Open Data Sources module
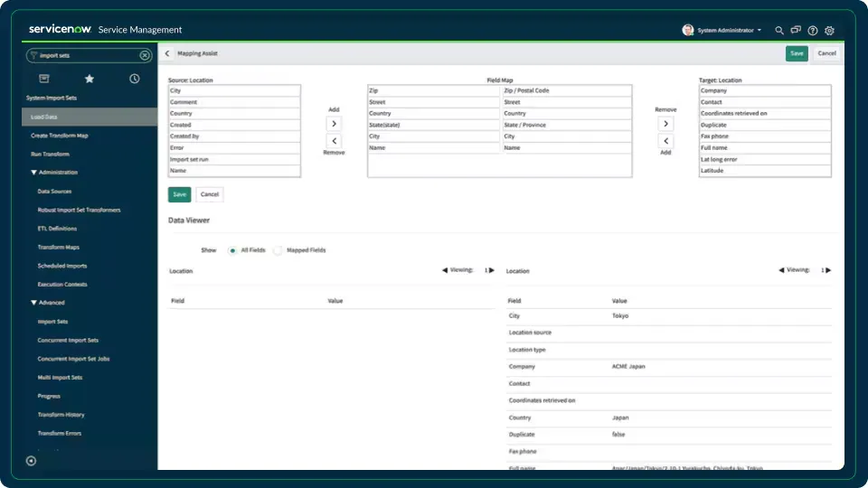868x488 pixels. click(54, 192)
